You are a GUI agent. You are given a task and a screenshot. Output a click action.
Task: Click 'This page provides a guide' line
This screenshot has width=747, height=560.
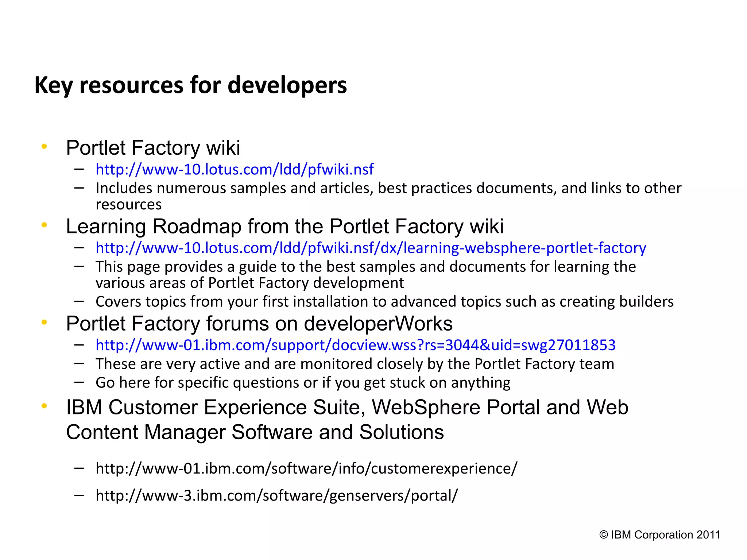click(366, 275)
